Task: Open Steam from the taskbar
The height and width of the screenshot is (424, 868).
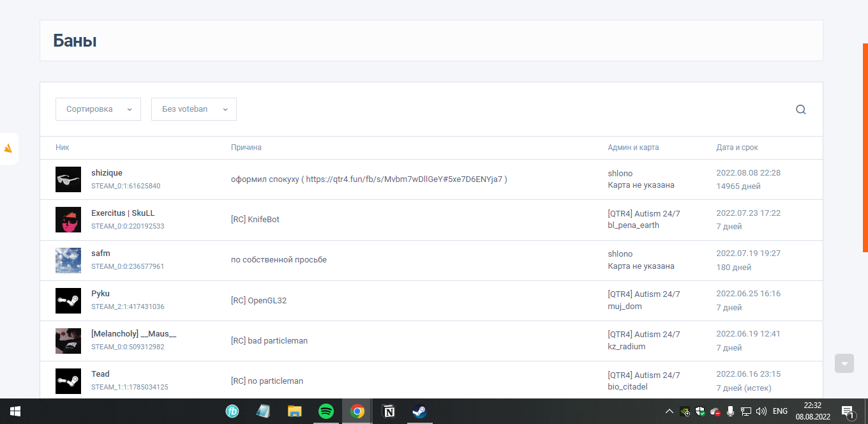Action: pos(419,411)
